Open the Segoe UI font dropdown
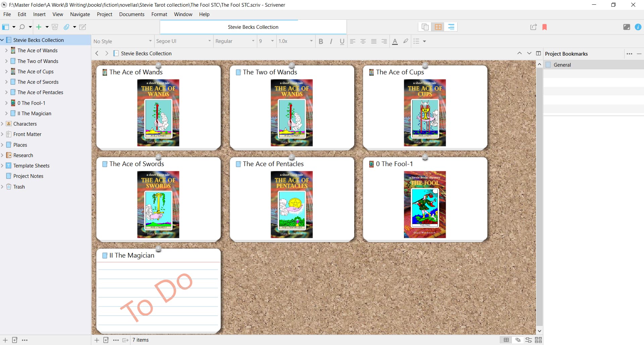The width and height of the screenshot is (644, 345). tap(183, 41)
